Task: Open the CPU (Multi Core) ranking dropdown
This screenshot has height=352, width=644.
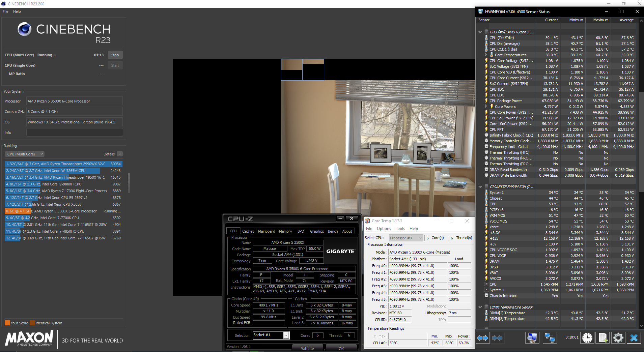Action: 25,154
